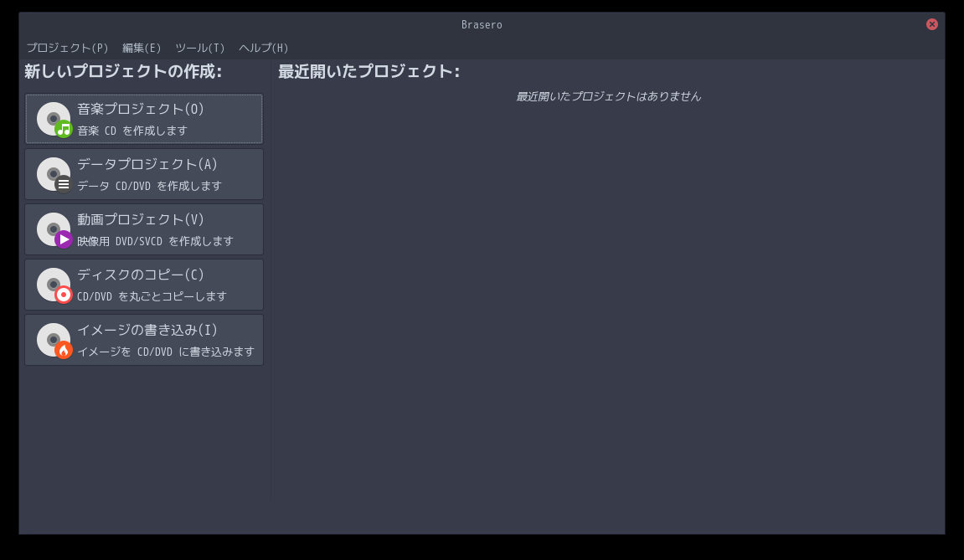Viewport: 964px width, 560px height.
Task: Choose イメージの書き込み(I) to burn an image
Action: [x=144, y=340]
